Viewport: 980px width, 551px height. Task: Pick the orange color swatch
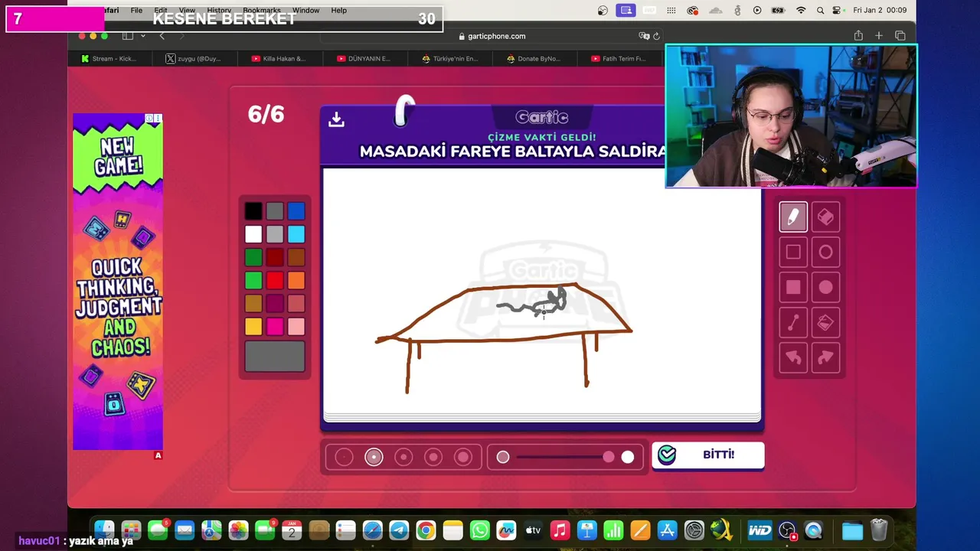[x=296, y=281]
